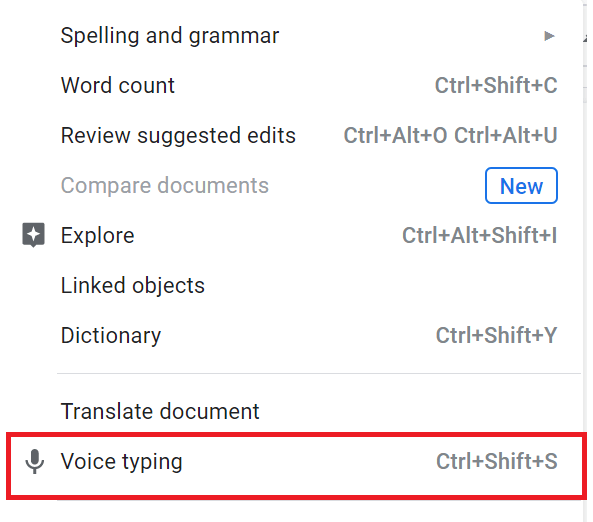Start Voice typing from the menu
Viewport: 593px width, 522px height.
coord(121,461)
